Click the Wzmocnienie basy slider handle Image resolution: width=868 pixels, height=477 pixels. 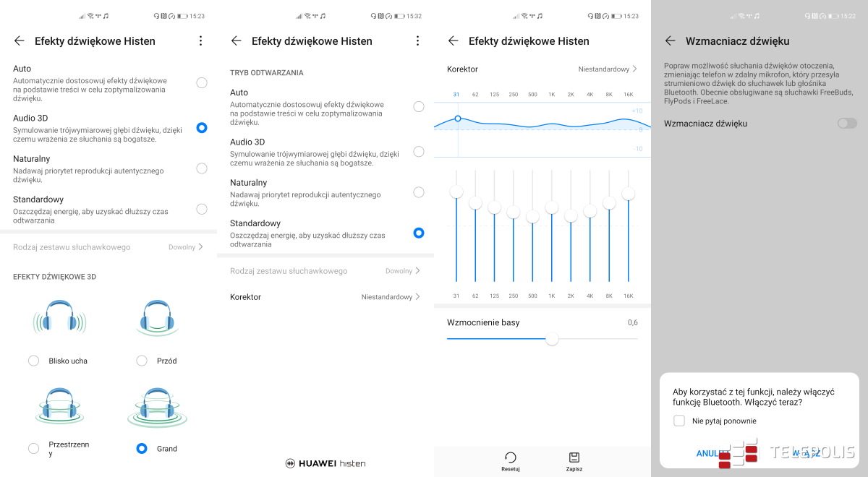pyautogui.click(x=552, y=338)
